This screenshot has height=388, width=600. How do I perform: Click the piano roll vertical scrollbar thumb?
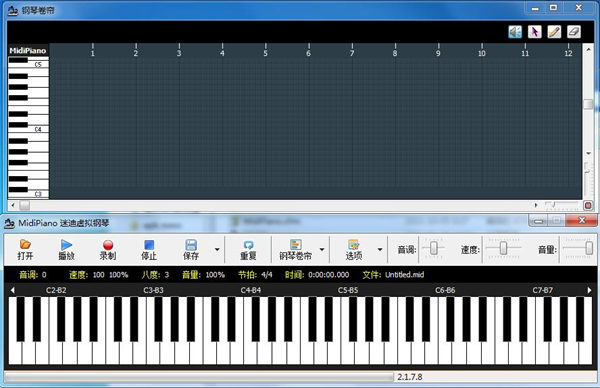point(589,104)
